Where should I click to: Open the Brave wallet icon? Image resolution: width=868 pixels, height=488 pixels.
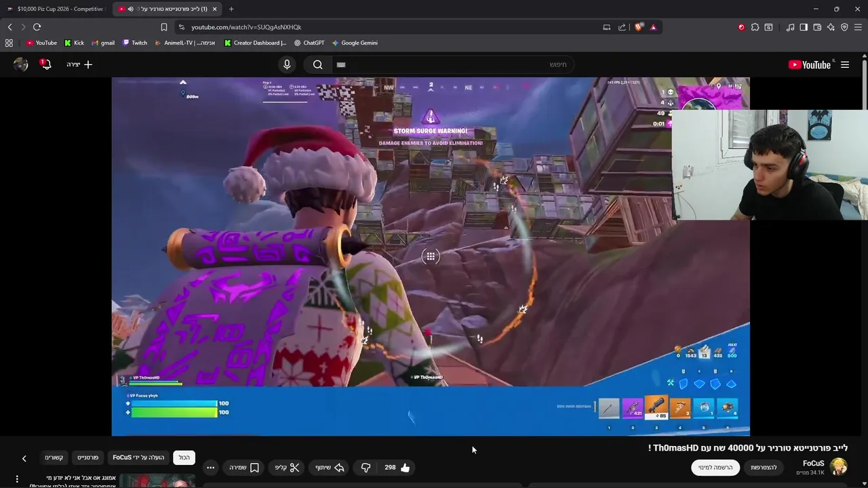817,27
